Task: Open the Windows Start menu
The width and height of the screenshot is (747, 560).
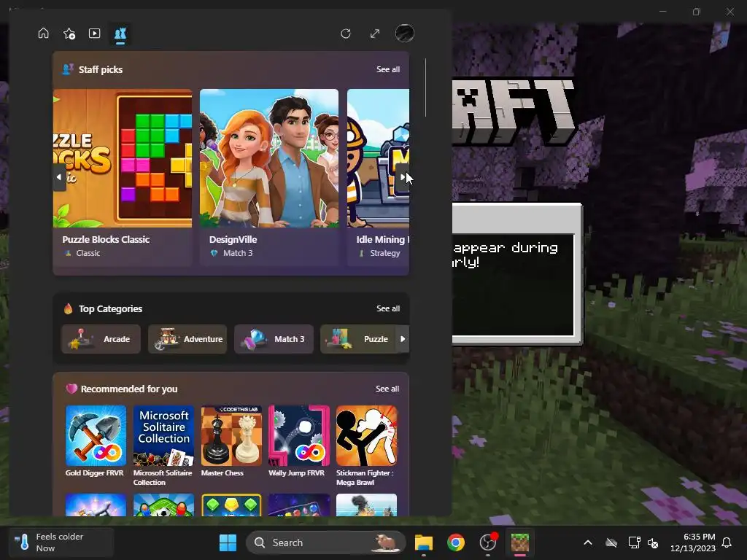Action: 228,542
